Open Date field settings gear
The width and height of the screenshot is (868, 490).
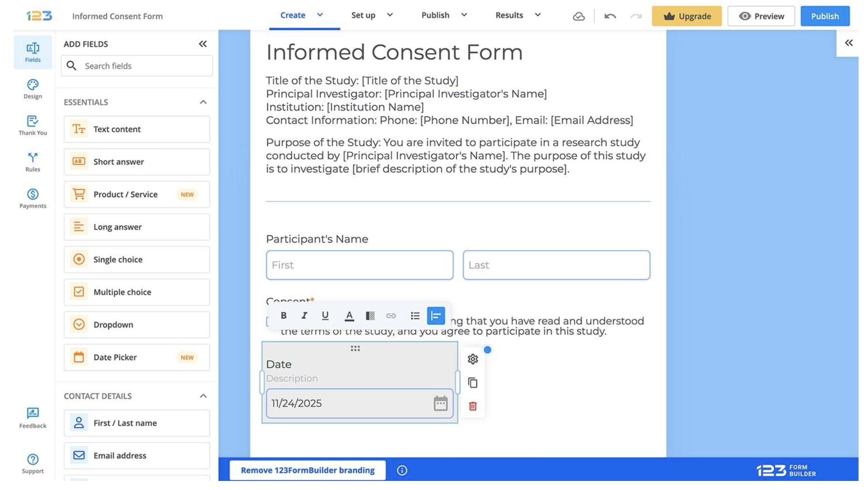[472, 359]
